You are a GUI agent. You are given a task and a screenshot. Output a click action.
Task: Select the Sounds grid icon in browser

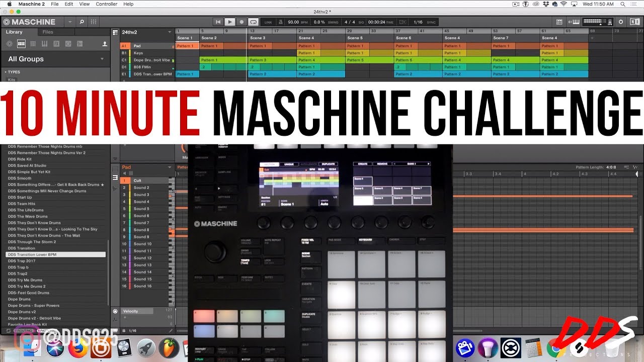point(33,44)
